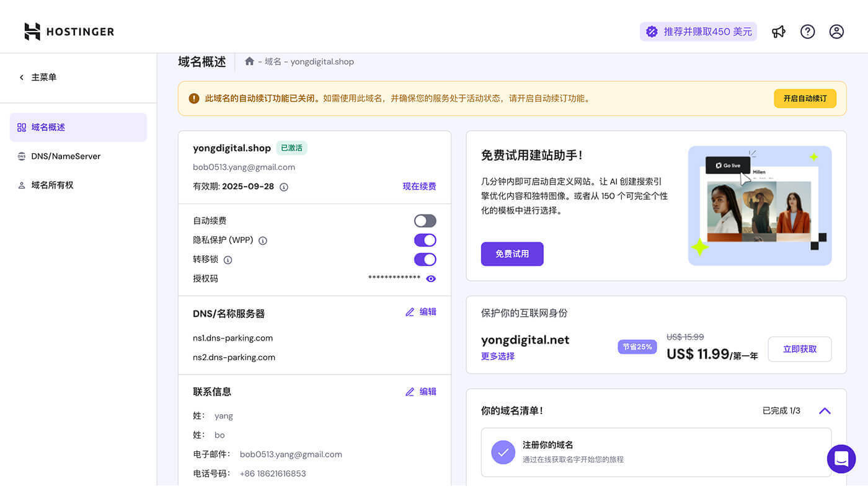Click the 立即获取 button for yongdigital.net

tap(800, 349)
